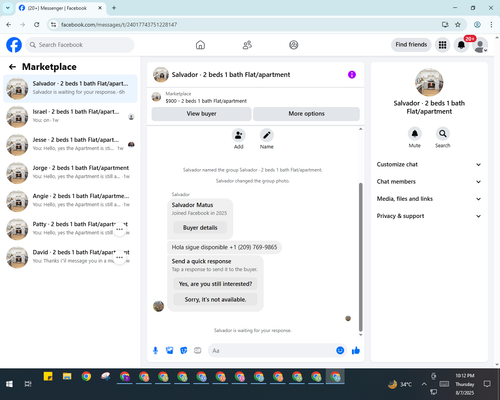Open the account profile avatar menu
The image size is (500, 400).
pyautogui.click(x=480, y=45)
